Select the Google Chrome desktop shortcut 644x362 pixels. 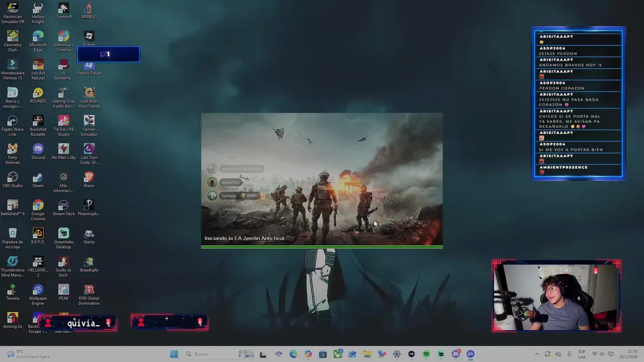pos(38,211)
